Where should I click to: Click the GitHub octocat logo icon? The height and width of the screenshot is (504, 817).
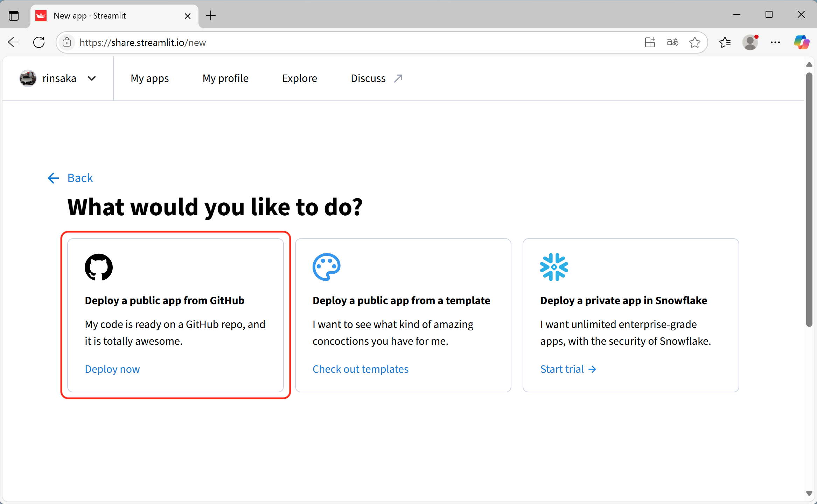coord(99,267)
